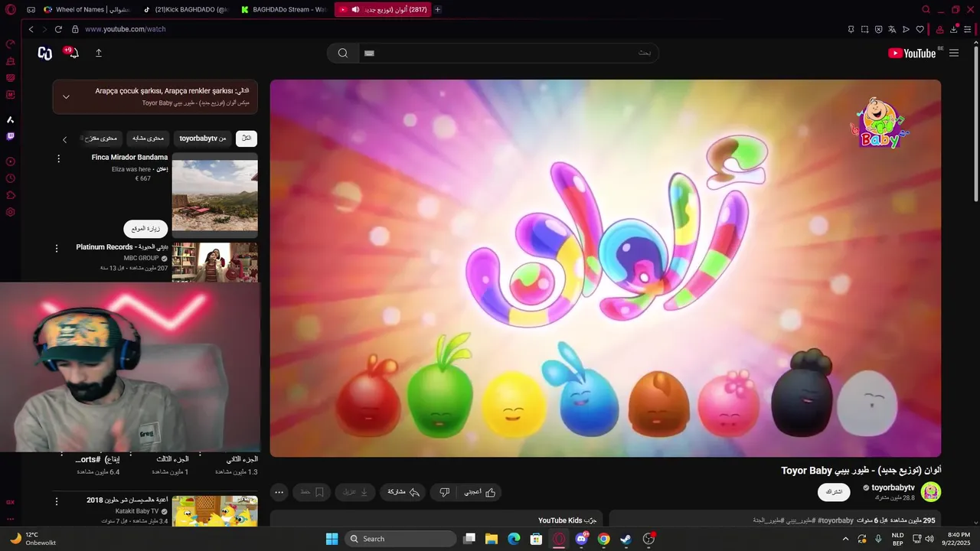Go back to the previous page

coord(31,29)
